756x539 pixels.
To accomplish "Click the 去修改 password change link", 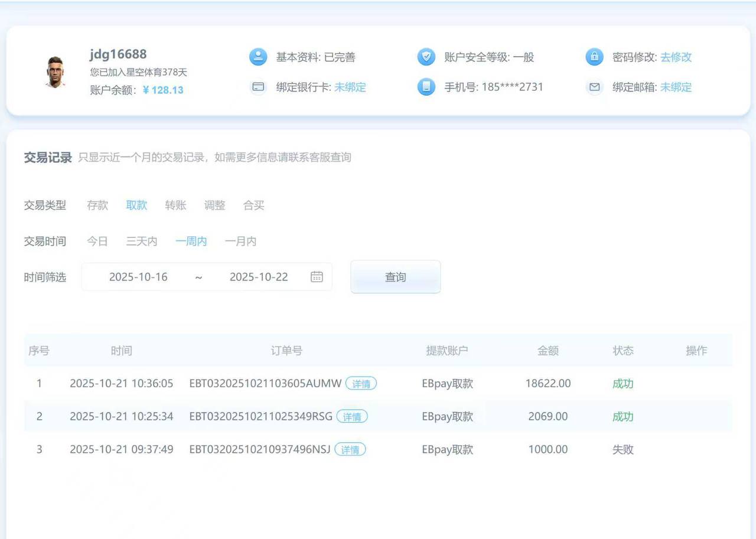I will point(676,57).
